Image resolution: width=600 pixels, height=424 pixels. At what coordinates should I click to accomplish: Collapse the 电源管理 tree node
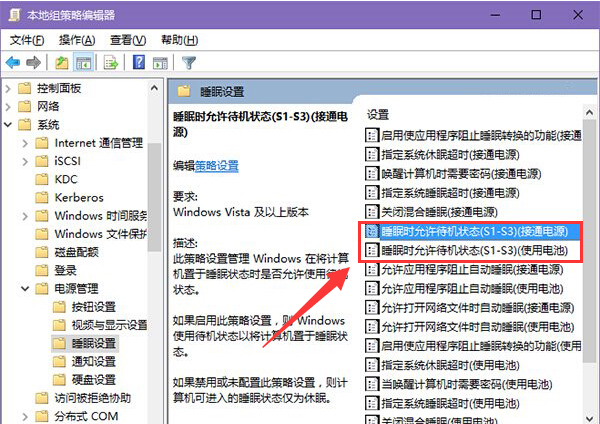26,288
